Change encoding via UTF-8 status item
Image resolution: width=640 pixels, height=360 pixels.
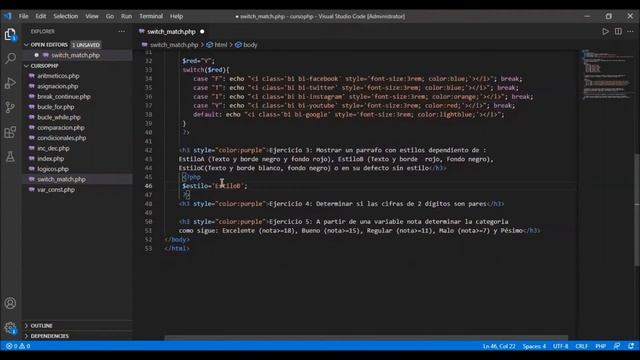pyautogui.click(x=560, y=346)
